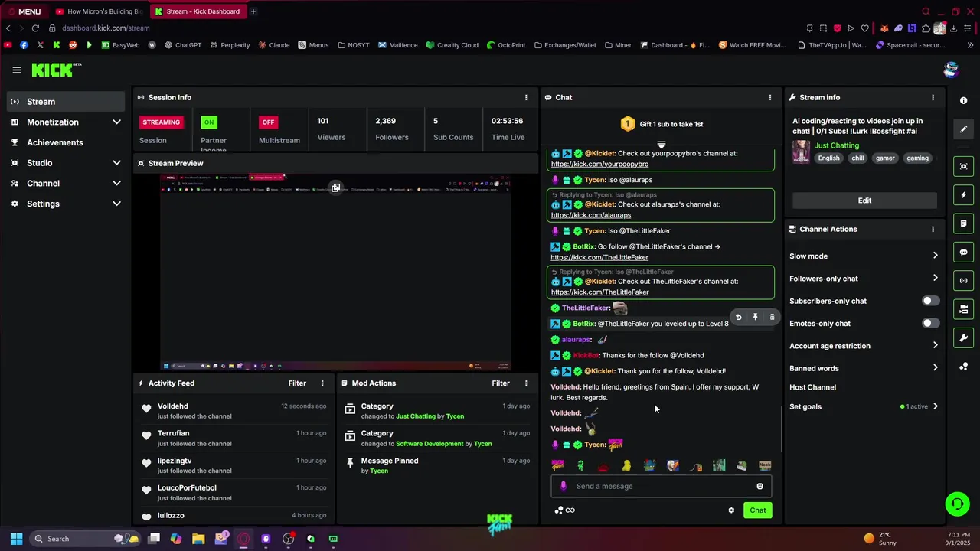Click the green support headset bubble
980x551 pixels.
pos(957,504)
